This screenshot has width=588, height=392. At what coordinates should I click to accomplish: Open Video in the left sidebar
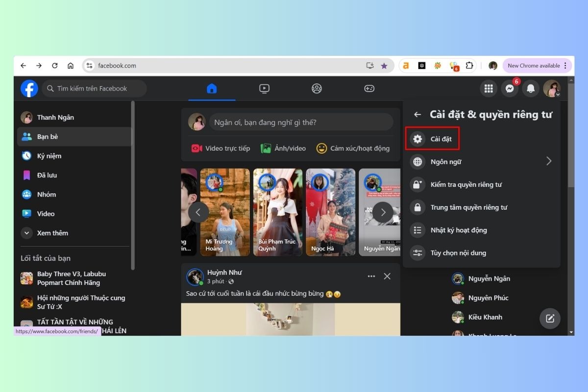74,214
